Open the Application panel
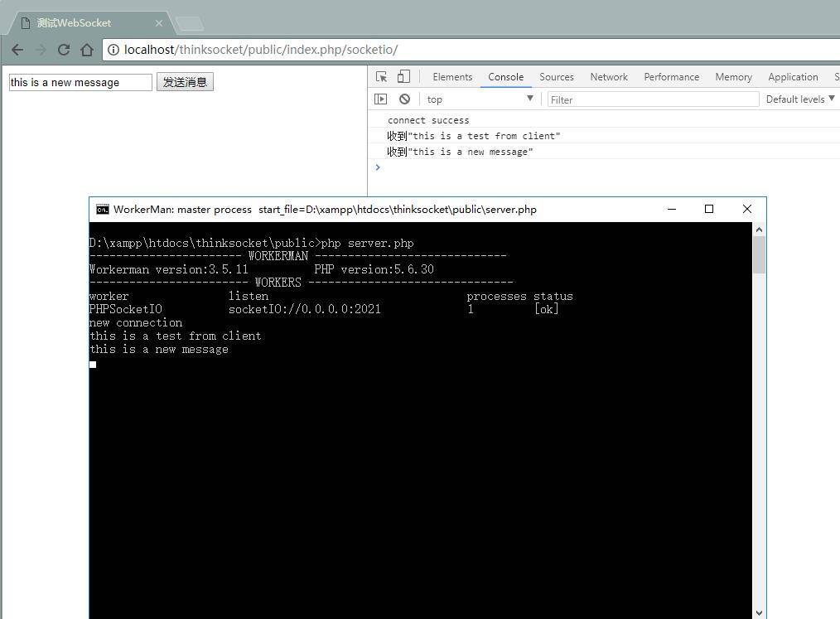 793,77
